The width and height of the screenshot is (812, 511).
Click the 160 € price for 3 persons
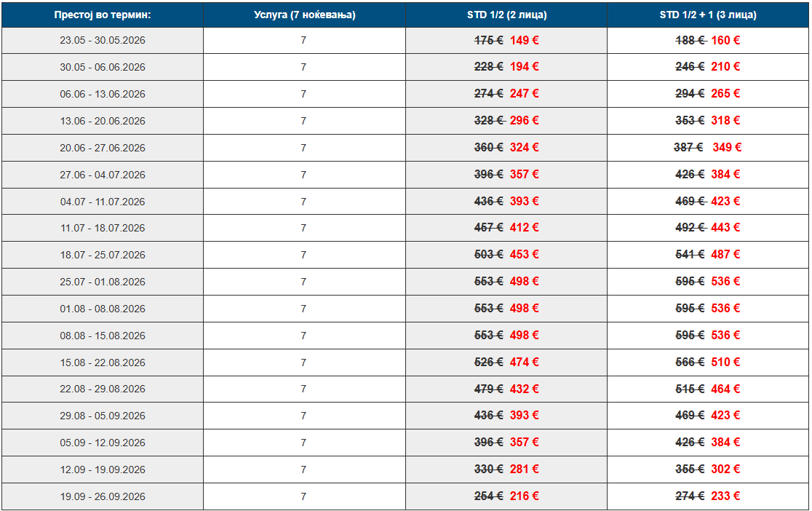[725, 40]
